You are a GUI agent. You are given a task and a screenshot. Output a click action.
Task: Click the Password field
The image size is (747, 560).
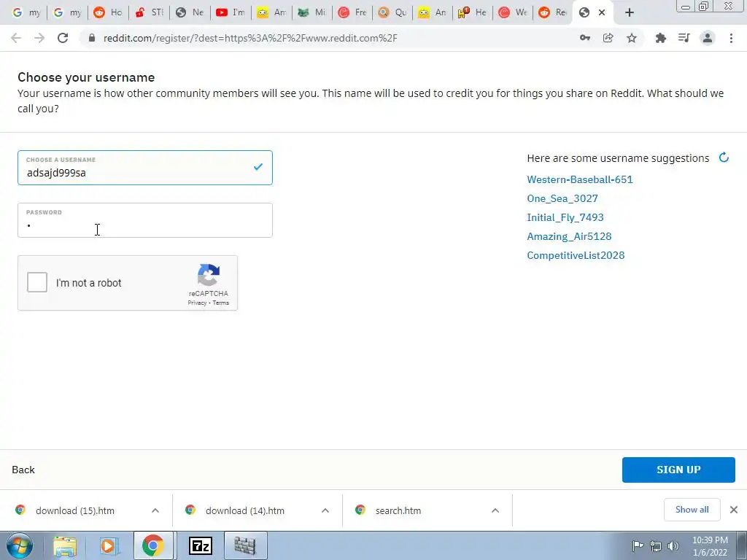pos(145,220)
